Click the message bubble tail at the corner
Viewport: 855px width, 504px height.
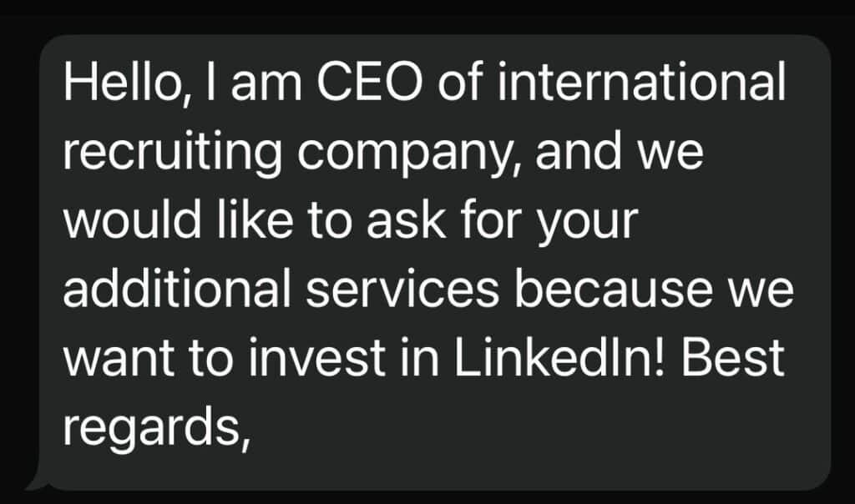pyautogui.click(x=37, y=482)
